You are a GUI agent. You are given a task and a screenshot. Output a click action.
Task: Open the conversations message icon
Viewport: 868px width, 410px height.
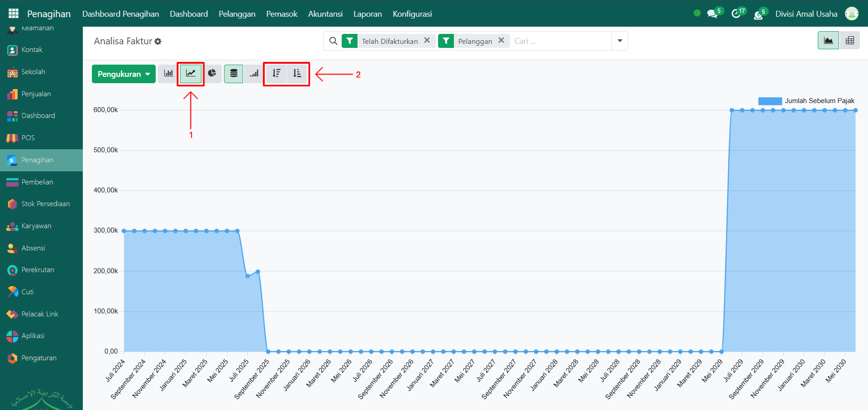tap(712, 14)
